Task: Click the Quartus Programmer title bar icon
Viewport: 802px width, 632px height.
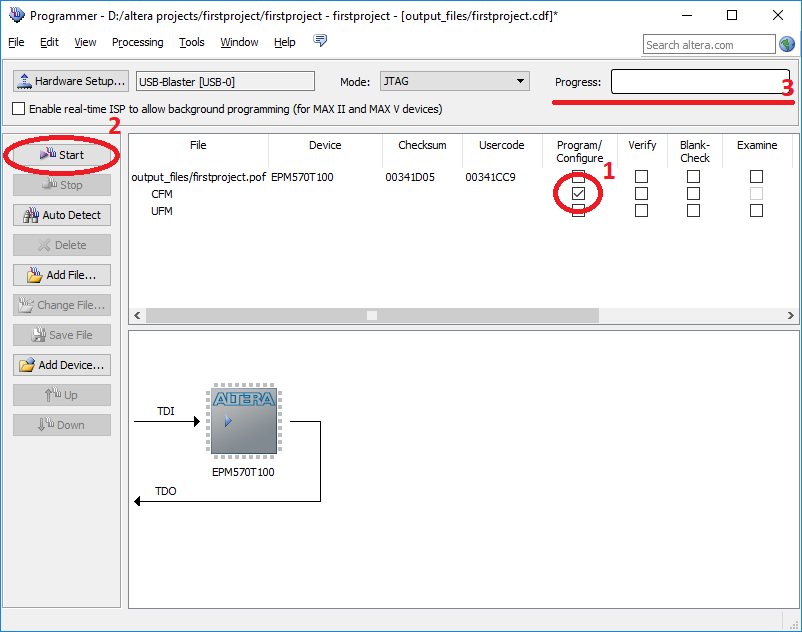Action: click(x=16, y=15)
